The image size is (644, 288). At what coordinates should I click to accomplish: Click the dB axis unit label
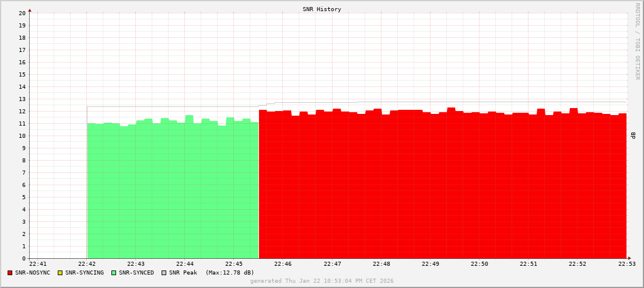tap(633, 136)
